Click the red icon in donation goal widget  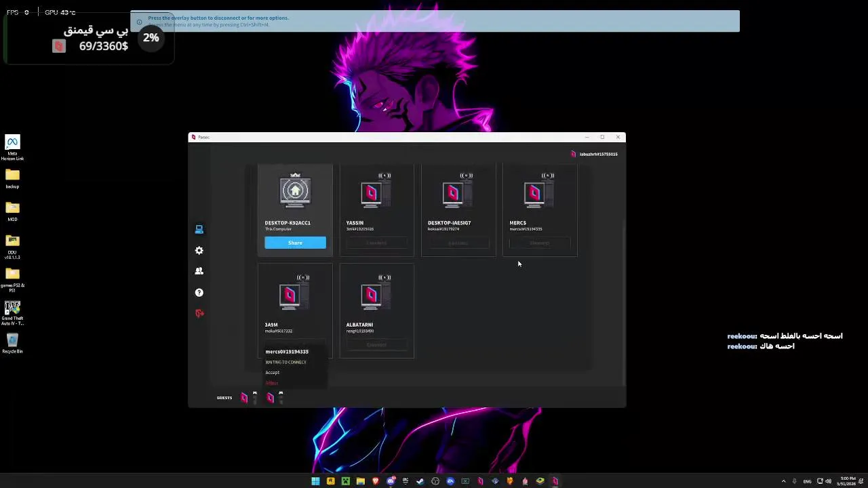(x=59, y=46)
